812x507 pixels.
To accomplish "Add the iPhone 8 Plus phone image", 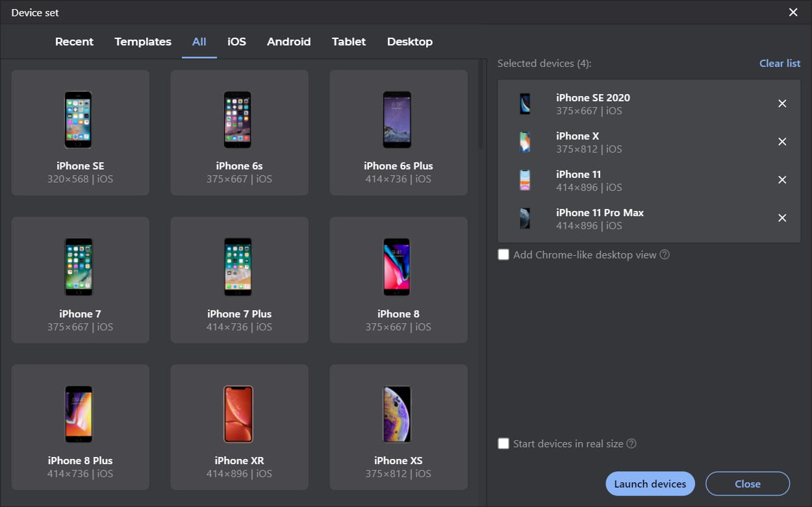I will (x=79, y=415).
